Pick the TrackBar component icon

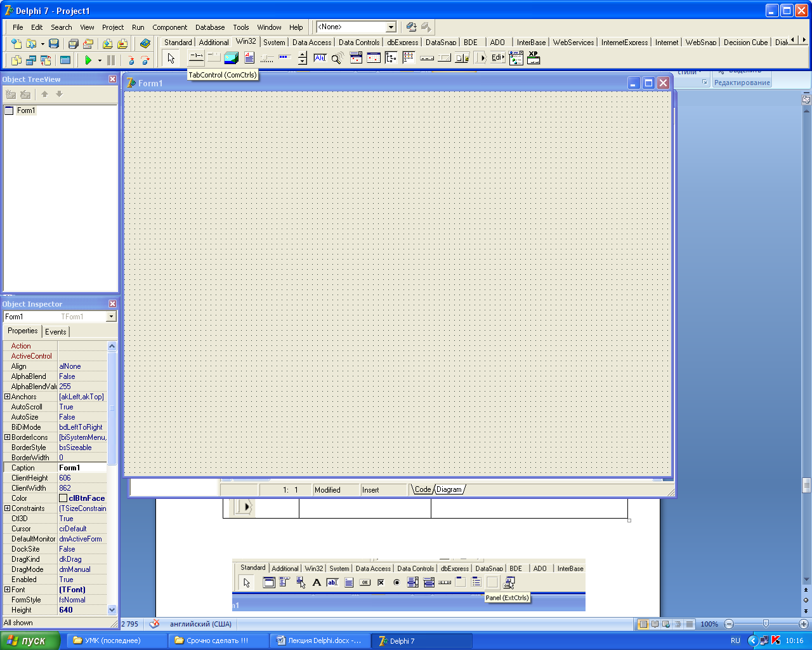pyautogui.click(x=267, y=58)
